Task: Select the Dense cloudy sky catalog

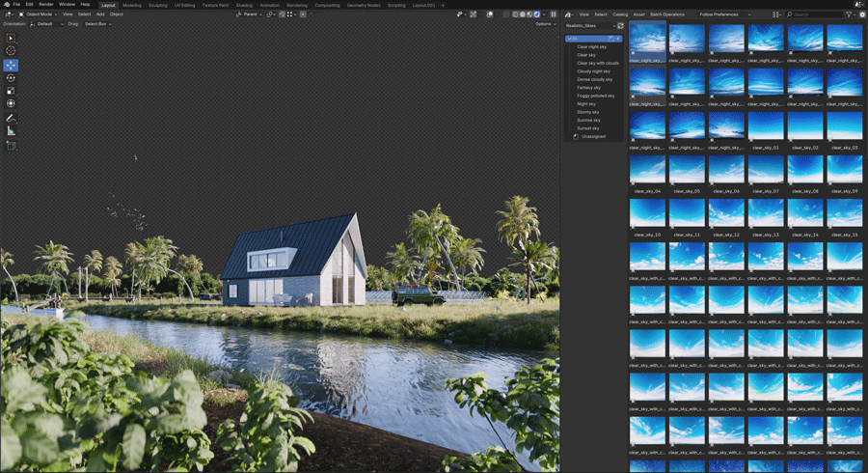Action: pyautogui.click(x=594, y=80)
